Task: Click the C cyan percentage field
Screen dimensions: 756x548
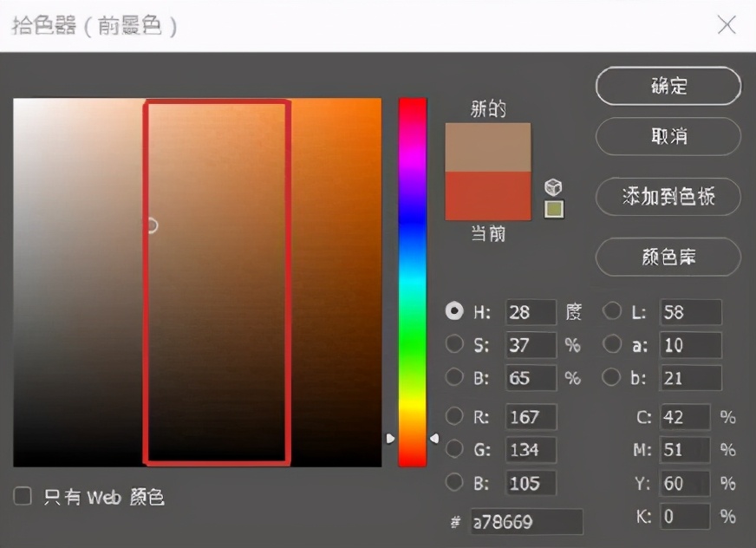Action: [x=684, y=417]
